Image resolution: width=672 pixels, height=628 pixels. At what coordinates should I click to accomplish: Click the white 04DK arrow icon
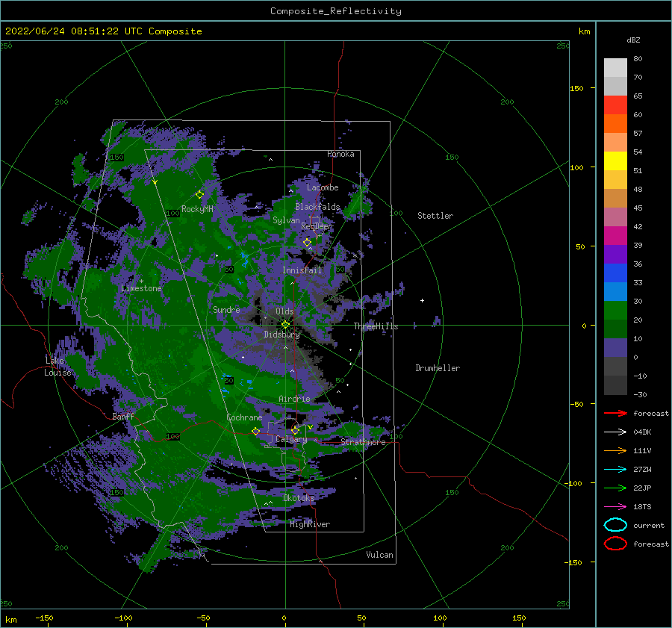point(615,432)
